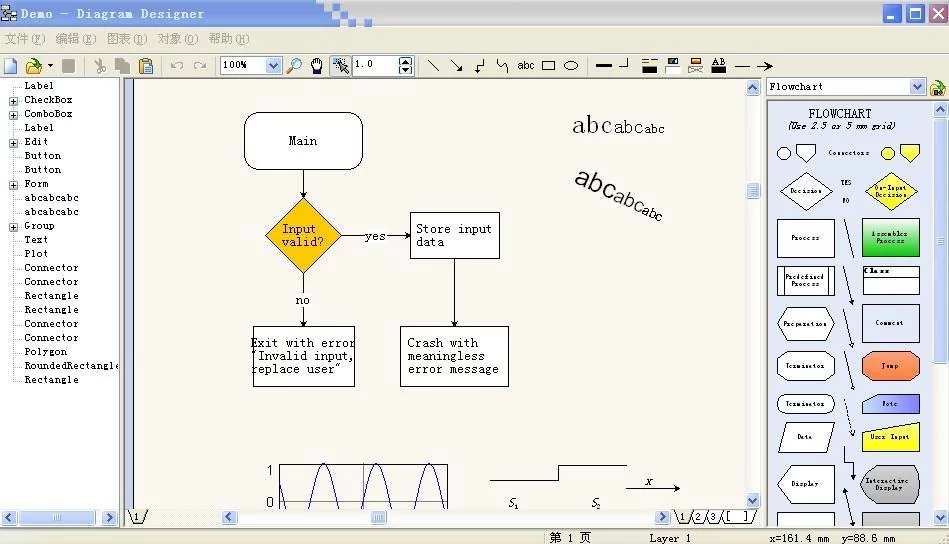The height and width of the screenshot is (544, 949).
Task: Expand the CheckBox tree node
Action: point(14,100)
